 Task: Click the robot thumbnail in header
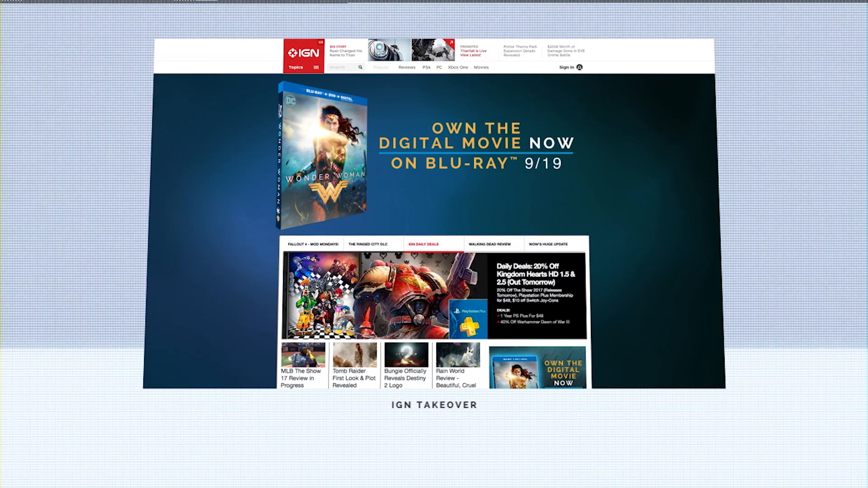coord(389,50)
